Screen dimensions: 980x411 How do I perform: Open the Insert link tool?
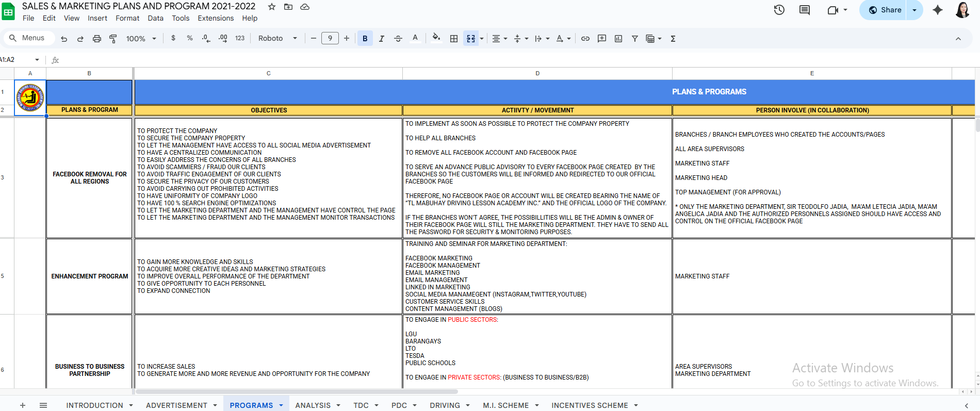585,39
